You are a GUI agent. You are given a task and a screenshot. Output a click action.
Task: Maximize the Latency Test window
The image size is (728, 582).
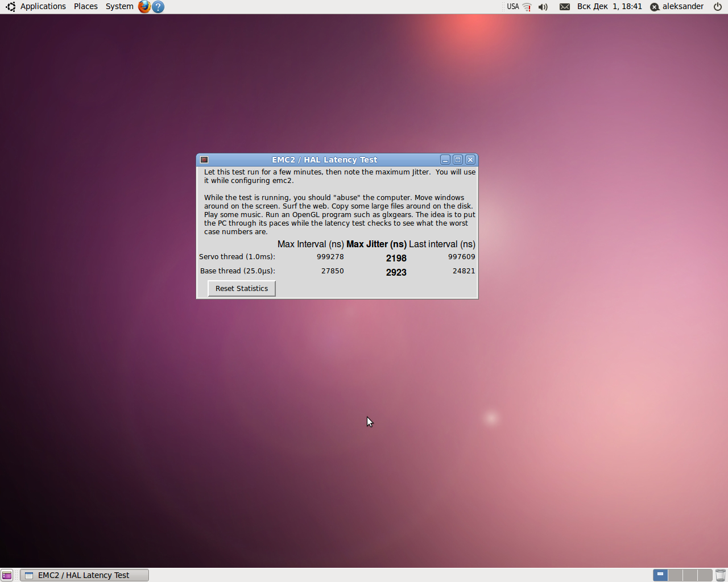pyautogui.click(x=458, y=160)
